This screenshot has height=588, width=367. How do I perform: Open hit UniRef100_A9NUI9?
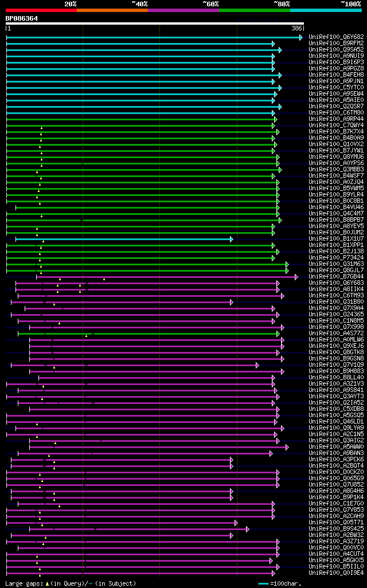tap(336, 56)
